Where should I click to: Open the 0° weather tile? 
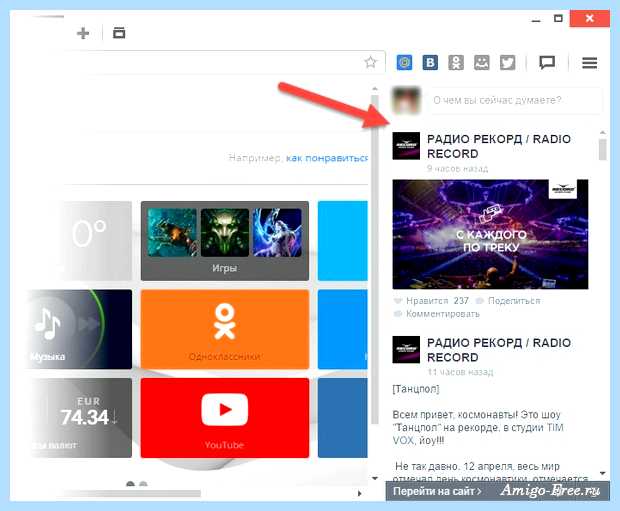click(x=95, y=241)
